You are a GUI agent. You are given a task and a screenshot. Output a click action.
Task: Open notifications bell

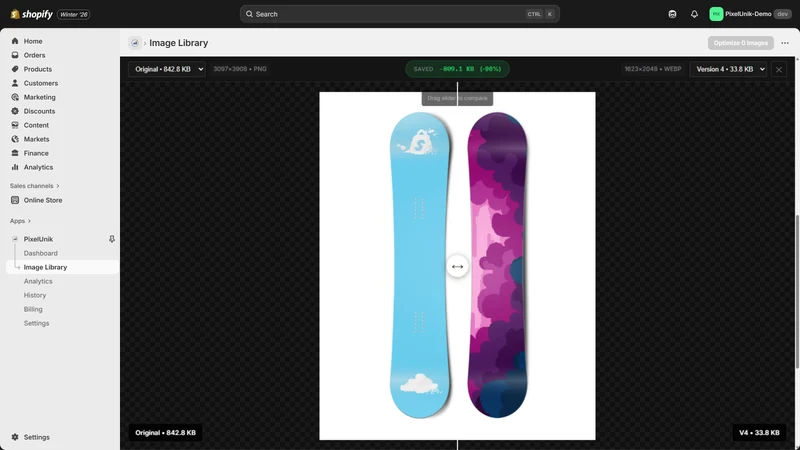point(694,14)
